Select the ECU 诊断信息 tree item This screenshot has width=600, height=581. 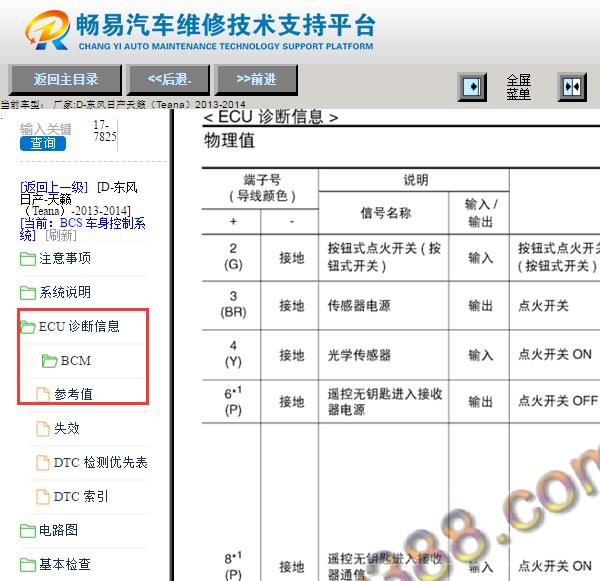(79, 326)
